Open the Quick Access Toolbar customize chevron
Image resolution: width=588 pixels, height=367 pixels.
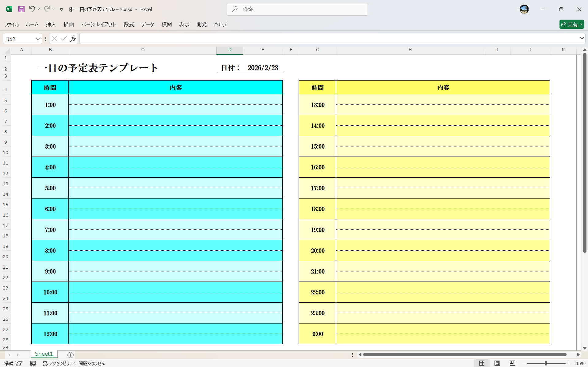click(61, 9)
